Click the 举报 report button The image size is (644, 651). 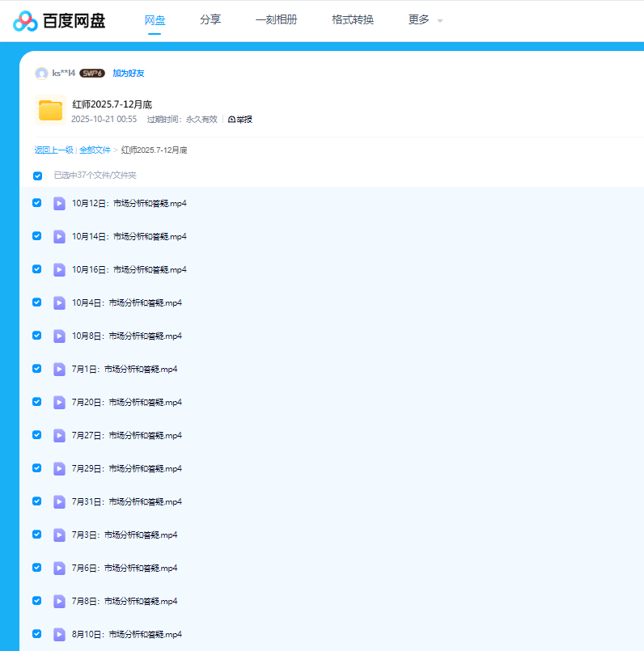click(240, 120)
